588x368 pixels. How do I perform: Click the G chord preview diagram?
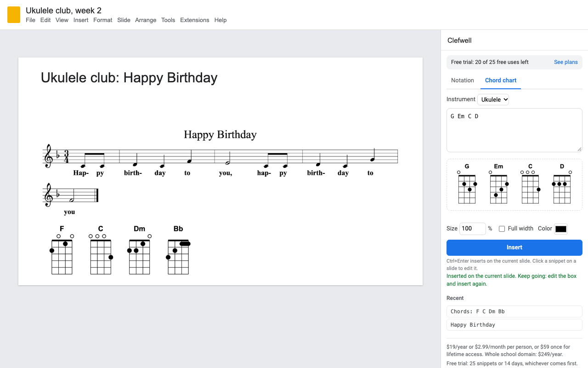pyautogui.click(x=467, y=184)
